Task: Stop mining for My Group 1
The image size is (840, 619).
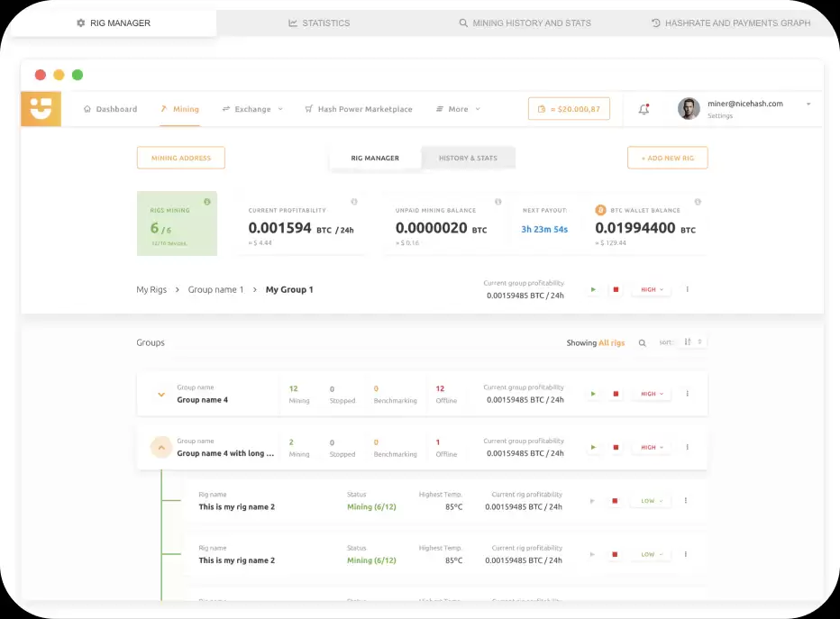Action: click(616, 289)
